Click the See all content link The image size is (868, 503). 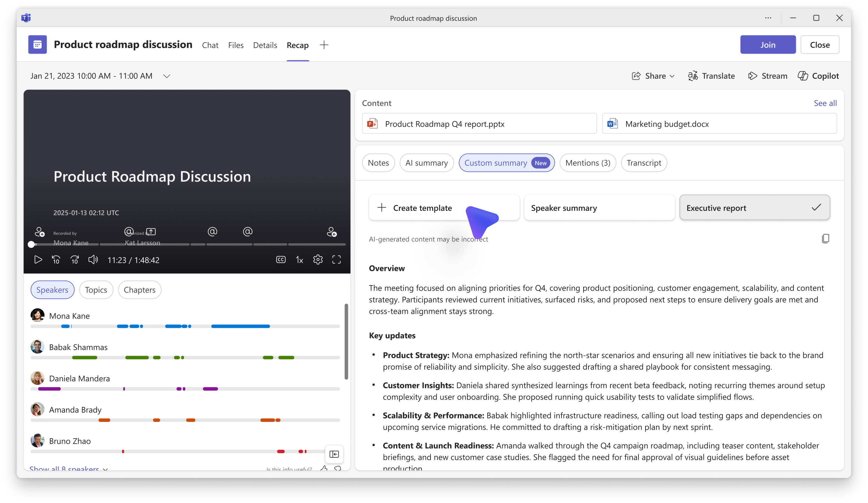(x=825, y=103)
